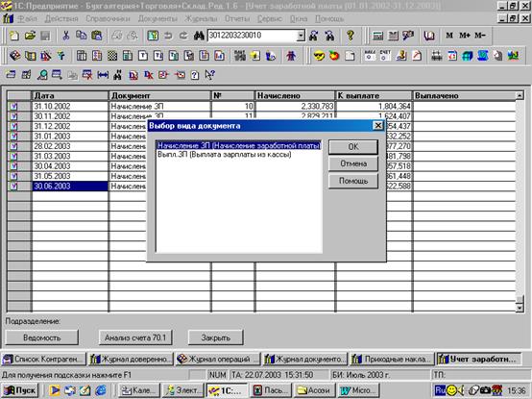Toggle the row marker for 31.01.2003
This screenshot has height=399, width=532.
click(x=13, y=137)
